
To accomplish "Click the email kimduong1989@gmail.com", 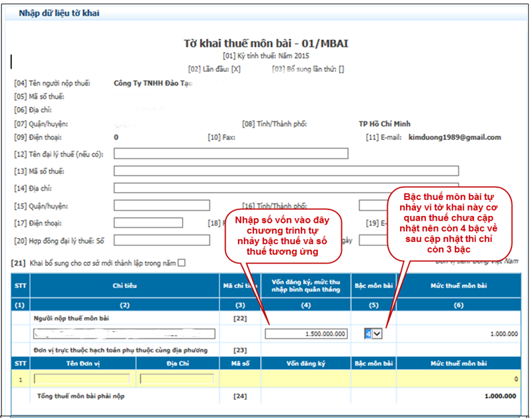I will coord(454,137).
